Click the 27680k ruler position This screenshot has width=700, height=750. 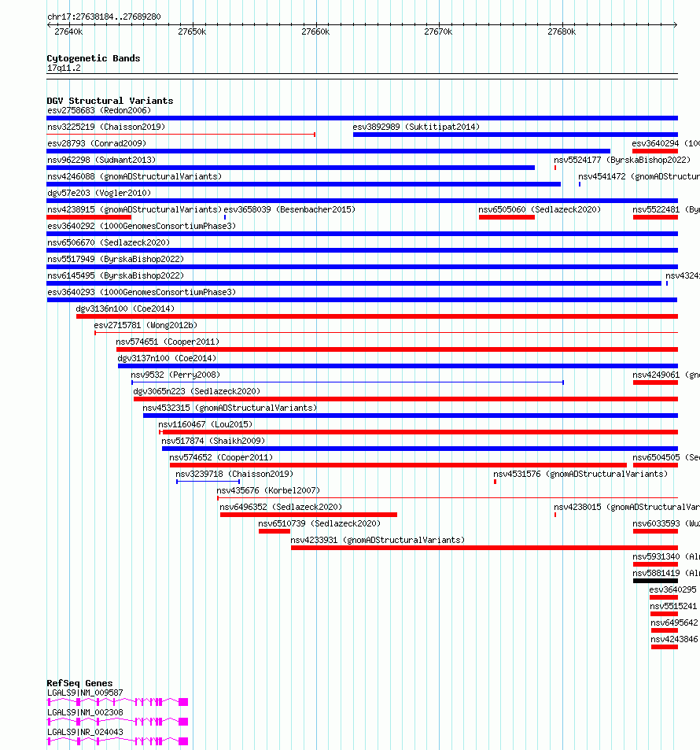(562, 32)
